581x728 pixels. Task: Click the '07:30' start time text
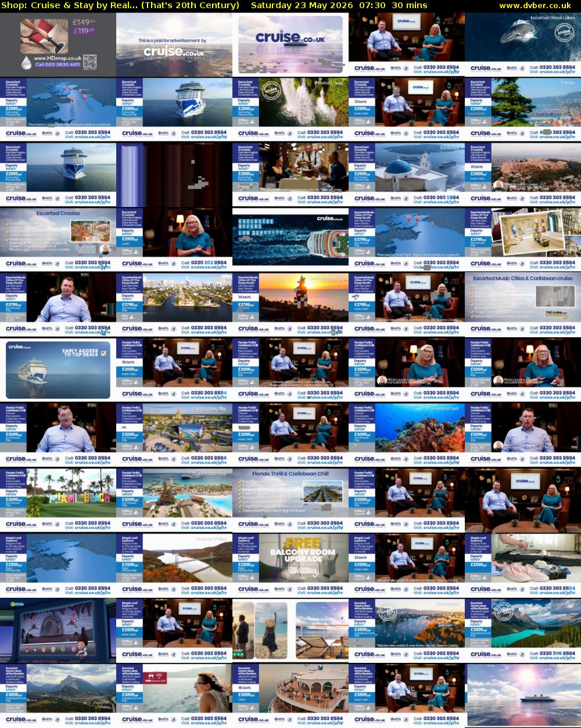point(372,5)
